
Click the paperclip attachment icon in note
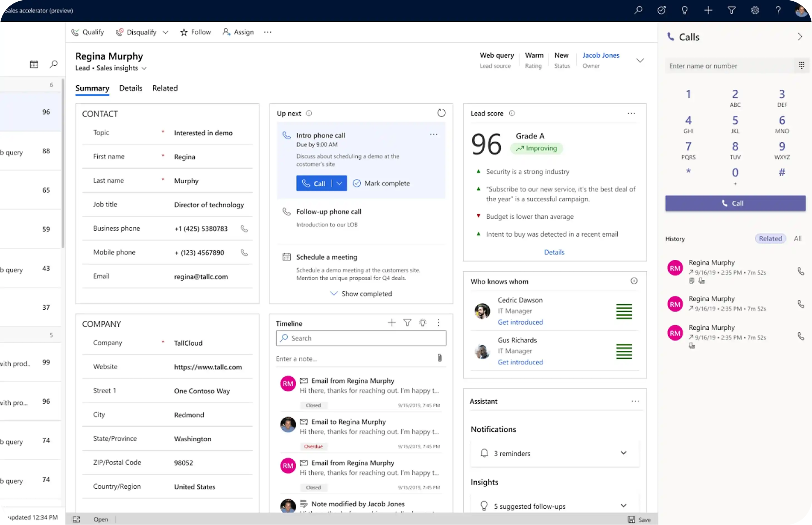pos(439,358)
